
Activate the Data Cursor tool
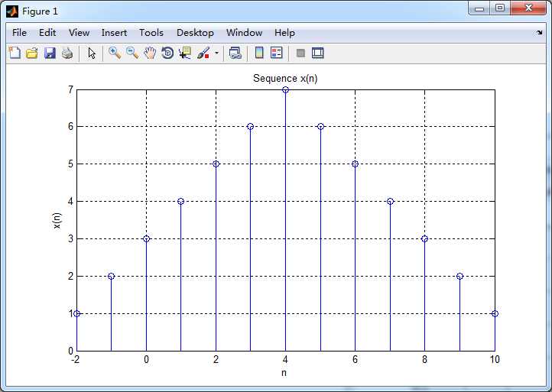(185, 53)
